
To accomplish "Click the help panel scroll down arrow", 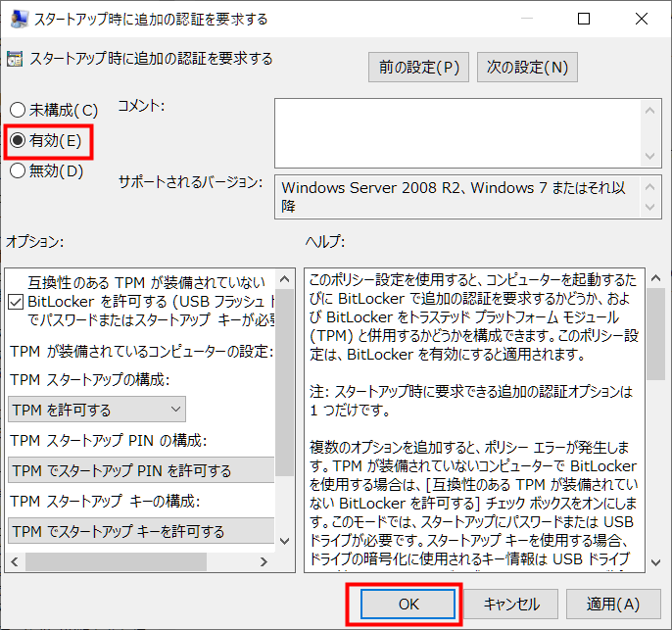I will 655,562.
